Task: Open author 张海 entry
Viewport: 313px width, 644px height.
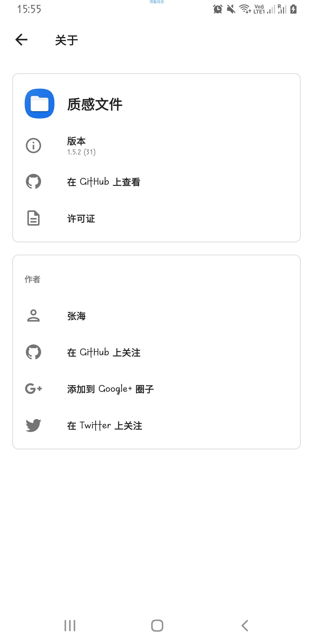Action: [156, 316]
